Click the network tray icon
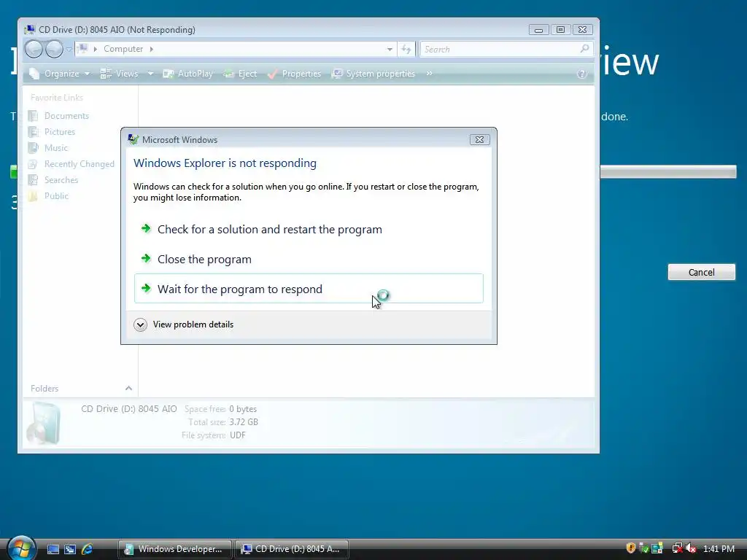This screenshot has width=747, height=560. click(677, 548)
